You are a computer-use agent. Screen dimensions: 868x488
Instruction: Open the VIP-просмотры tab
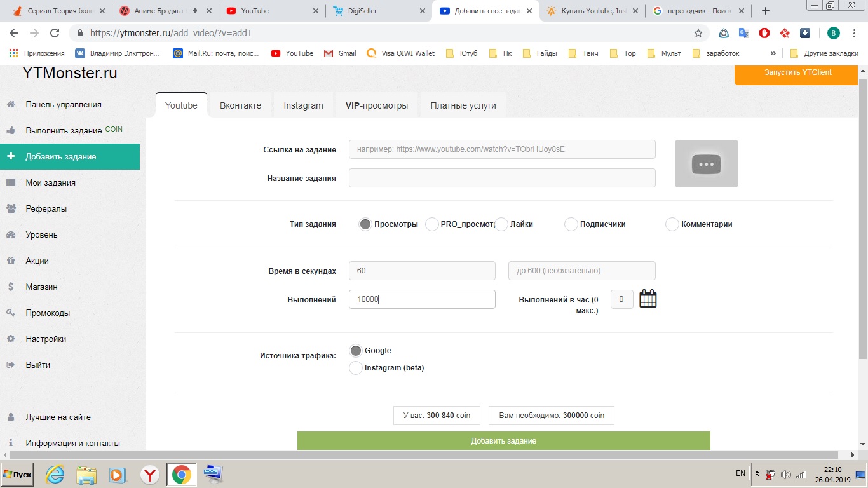[377, 105]
